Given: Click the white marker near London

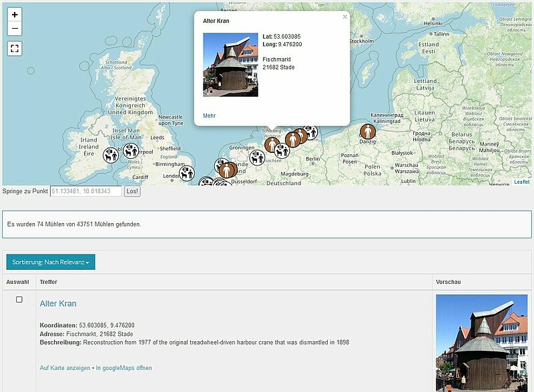Looking at the screenshot, I should 187,173.
